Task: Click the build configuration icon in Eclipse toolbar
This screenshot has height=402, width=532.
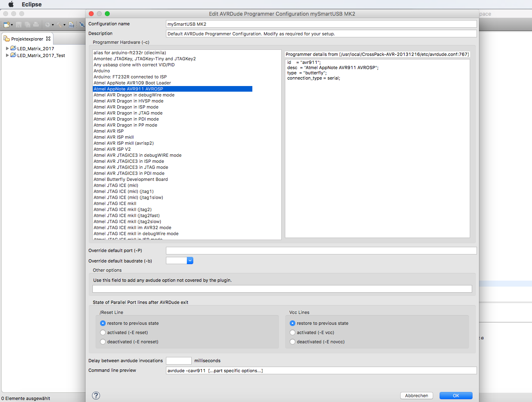Action: click(47, 25)
